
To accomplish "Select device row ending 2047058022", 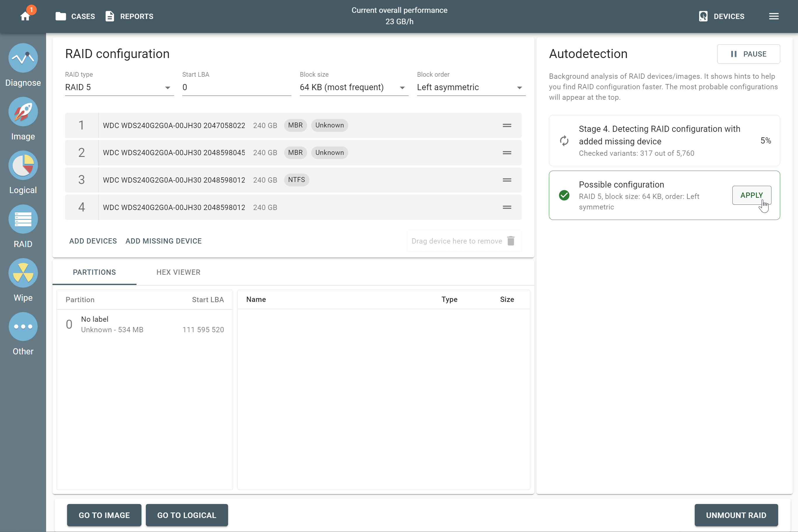I will 293,125.
